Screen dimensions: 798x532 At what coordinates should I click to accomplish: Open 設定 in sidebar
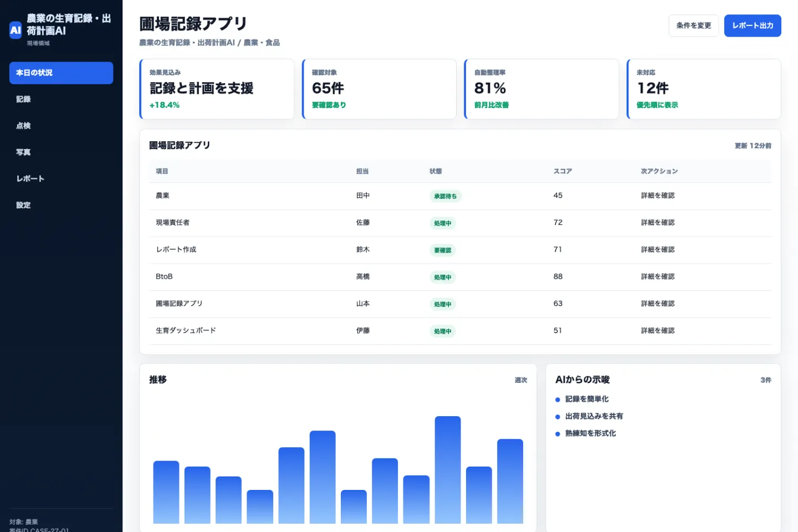[x=61, y=205]
